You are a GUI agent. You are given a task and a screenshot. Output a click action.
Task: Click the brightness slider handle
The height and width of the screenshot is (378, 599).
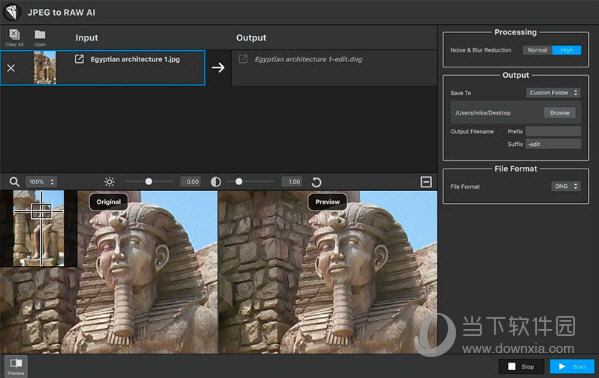149,182
